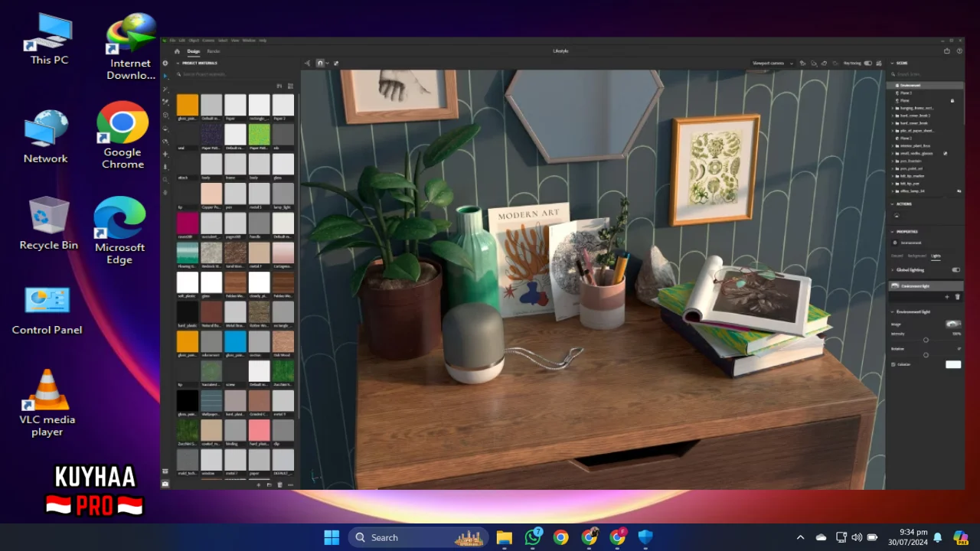Toggle the Global lighting switch
The height and width of the screenshot is (551, 980).
pos(955,270)
